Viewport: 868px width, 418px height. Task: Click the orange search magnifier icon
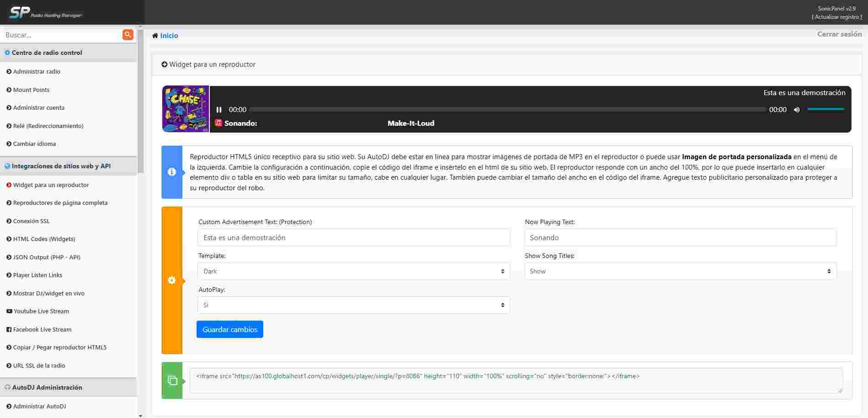[128, 34]
